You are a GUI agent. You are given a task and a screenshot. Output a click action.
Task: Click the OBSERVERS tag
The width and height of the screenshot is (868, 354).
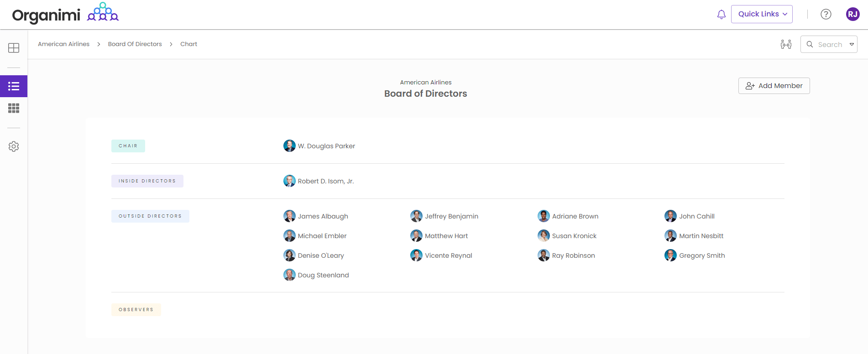point(136,310)
